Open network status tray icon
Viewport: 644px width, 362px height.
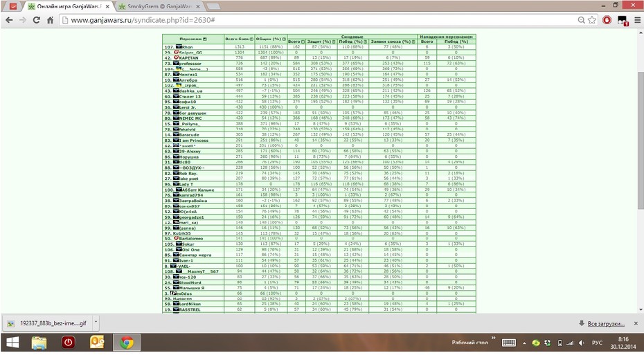pyautogui.click(x=570, y=343)
